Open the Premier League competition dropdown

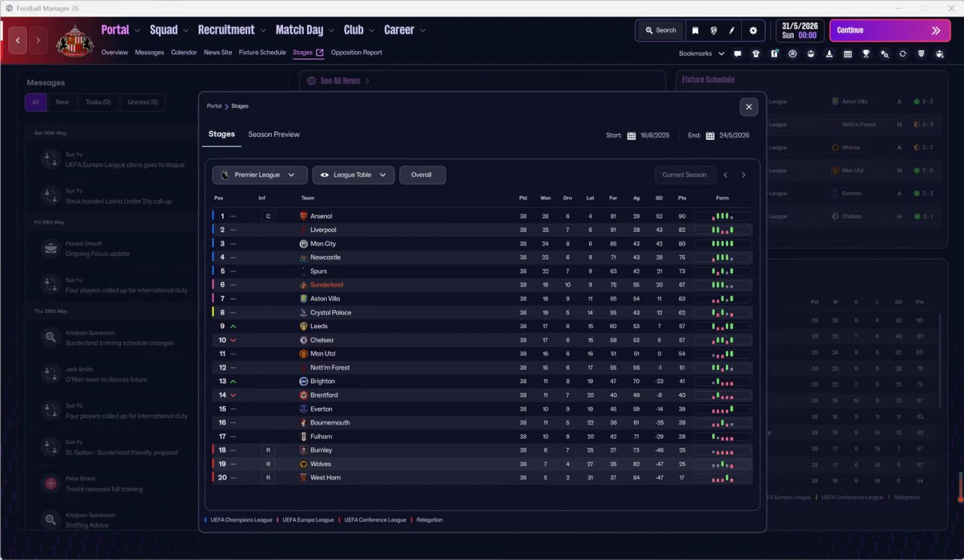[x=260, y=175]
